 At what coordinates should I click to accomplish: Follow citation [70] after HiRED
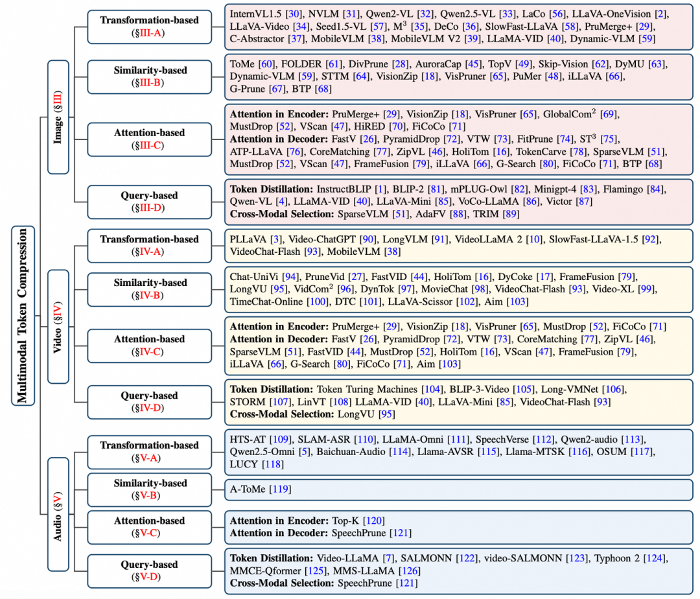[x=397, y=127]
